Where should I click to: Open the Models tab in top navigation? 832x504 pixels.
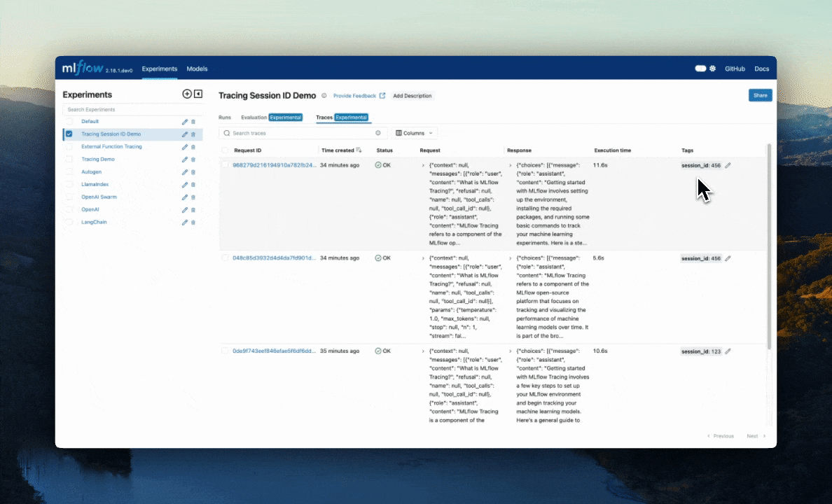tap(197, 69)
